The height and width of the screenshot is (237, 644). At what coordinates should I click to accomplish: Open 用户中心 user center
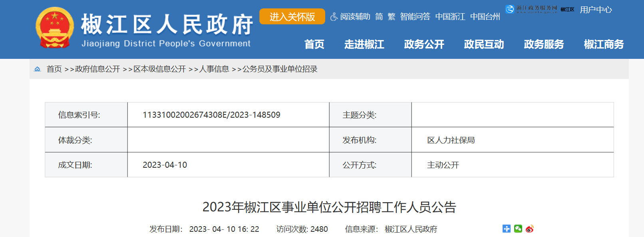click(x=596, y=10)
